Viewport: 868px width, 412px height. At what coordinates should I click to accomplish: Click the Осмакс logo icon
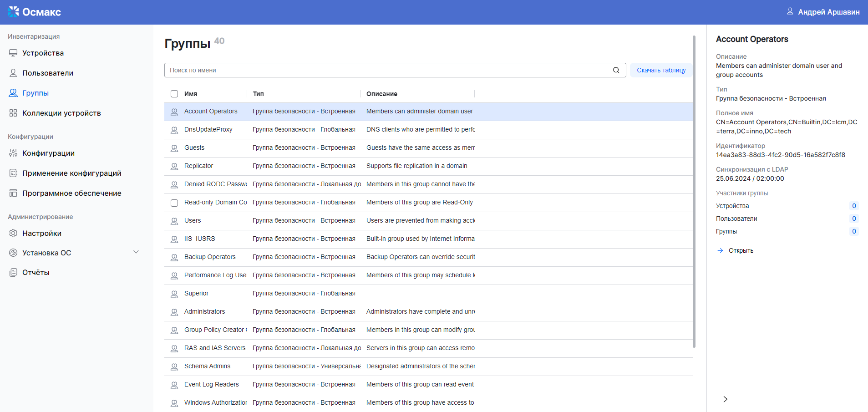(13, 12)
